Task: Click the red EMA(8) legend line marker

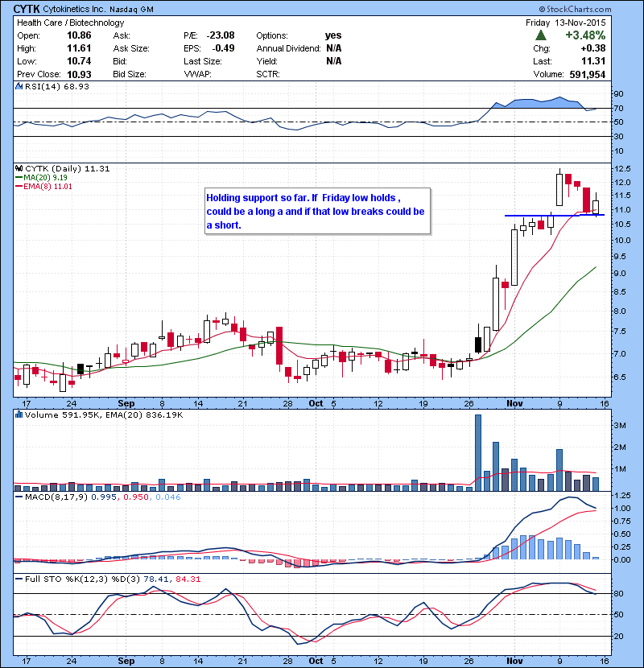Action: click(x=19, y=187)
